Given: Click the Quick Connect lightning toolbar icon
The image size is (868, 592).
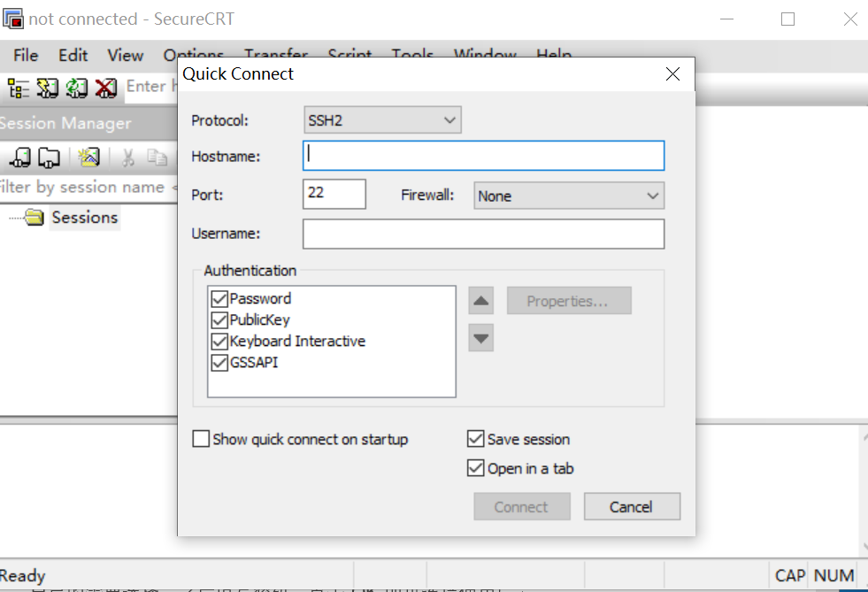Looking at the screenshot, I should (x=48, y=88).
